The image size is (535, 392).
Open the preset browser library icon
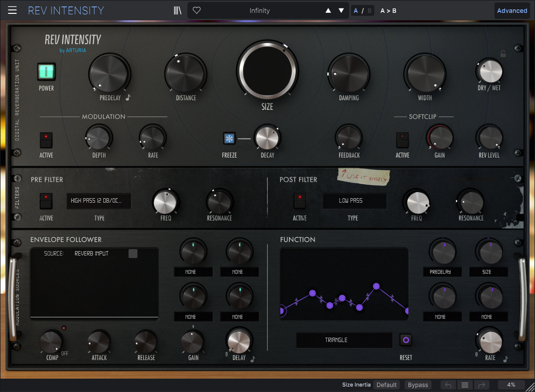(178, 10)
